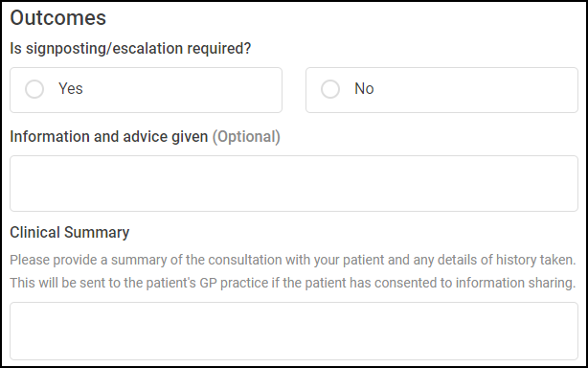Click the "(Optional)" text
Screen dimensions: 588x368
[246, 136]
